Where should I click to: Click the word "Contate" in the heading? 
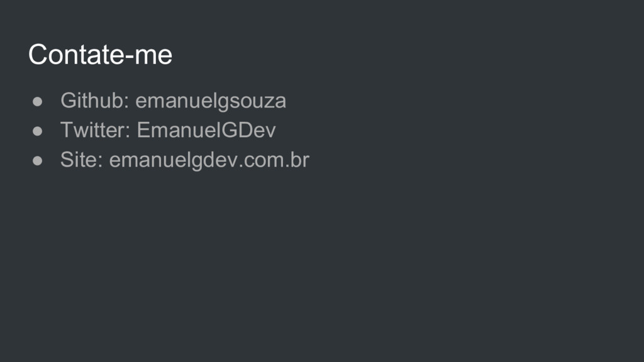click(x=75, y=54)
